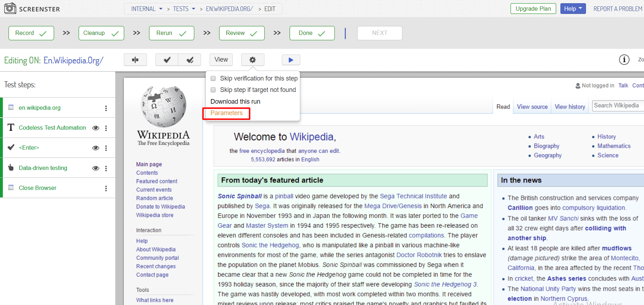
Task: Open the Help dropdown button
Action: pyautogui.click(x=573, y=9)
